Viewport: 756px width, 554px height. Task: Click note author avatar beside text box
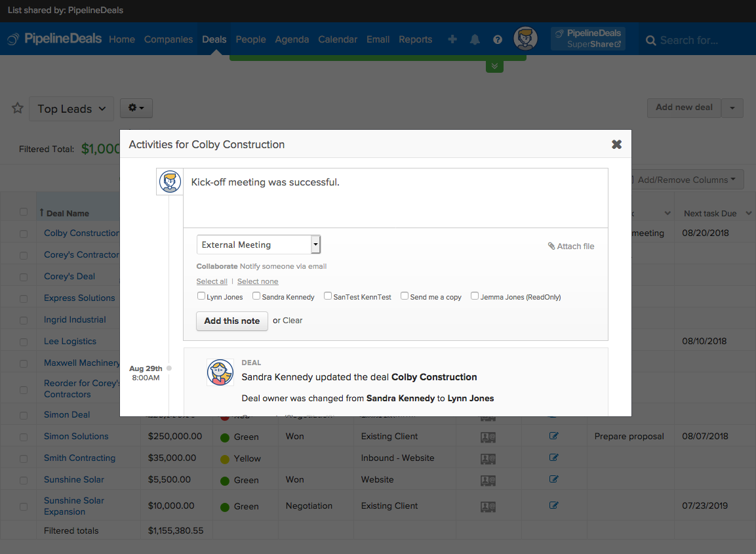(x=170, y=182)
